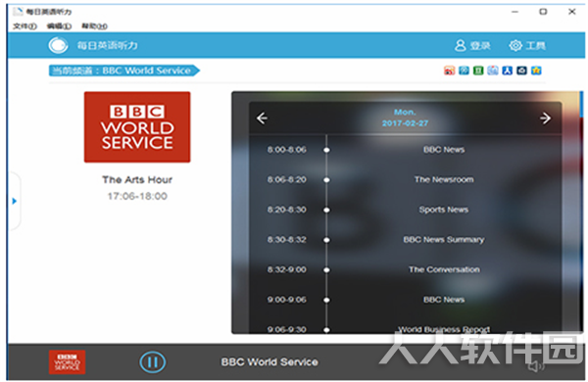This screenshot has height=382, width=588.
Task: Go to previous day with left arrow
Action: (x=262, y=119)
